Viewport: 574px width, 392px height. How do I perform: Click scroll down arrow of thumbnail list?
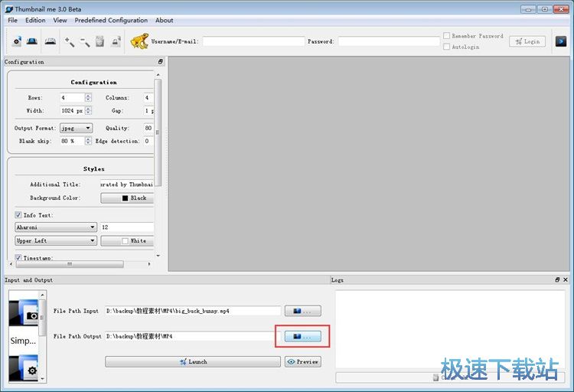pos(42,379)
